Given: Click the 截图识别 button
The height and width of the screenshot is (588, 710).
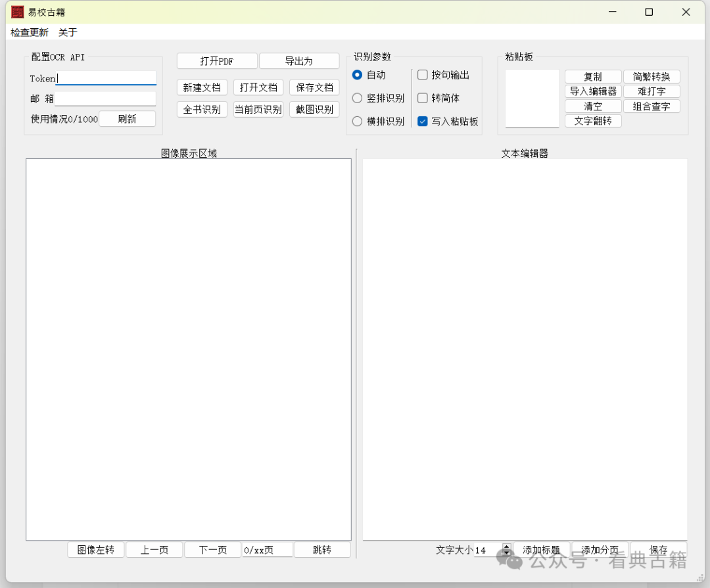Looking at the screenshot, I should (314, 109).
